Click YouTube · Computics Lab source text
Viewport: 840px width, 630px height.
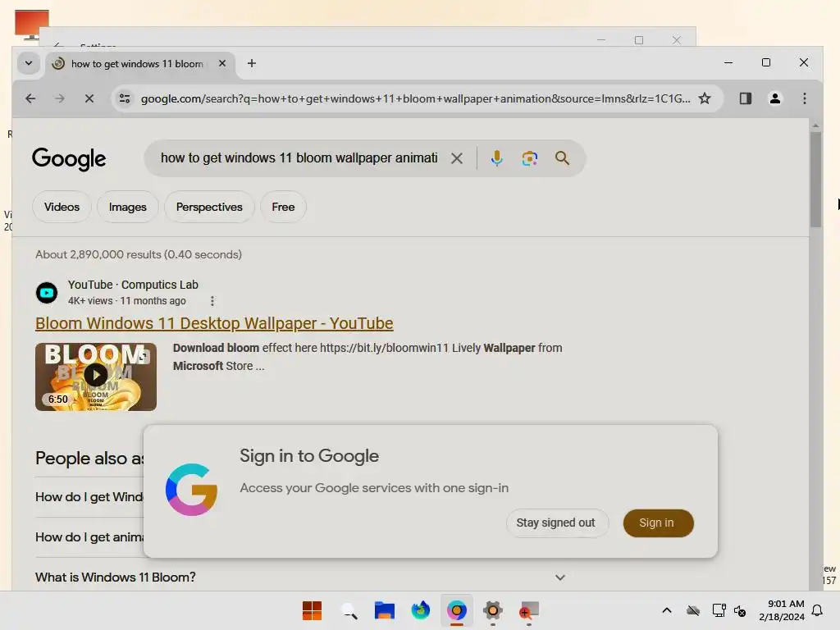[133, 285]
